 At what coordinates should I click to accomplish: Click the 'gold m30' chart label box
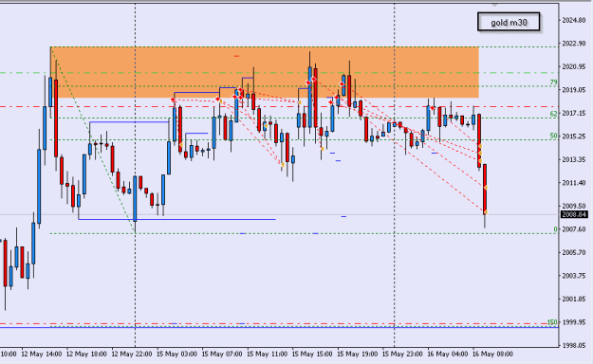point(509,23)
